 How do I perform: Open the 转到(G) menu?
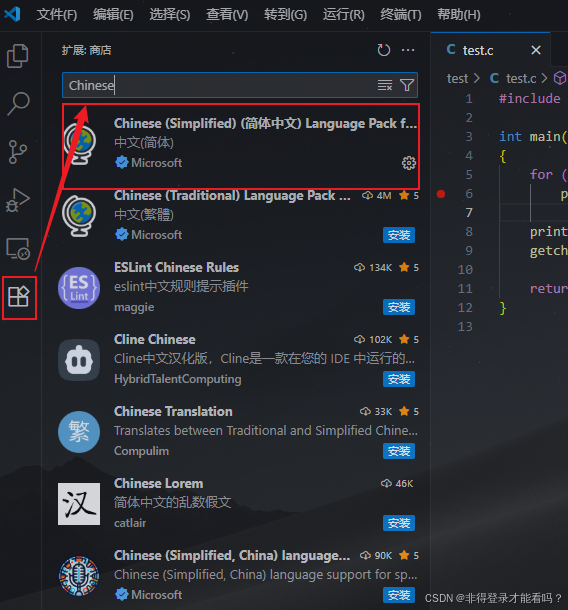point(286,15)
